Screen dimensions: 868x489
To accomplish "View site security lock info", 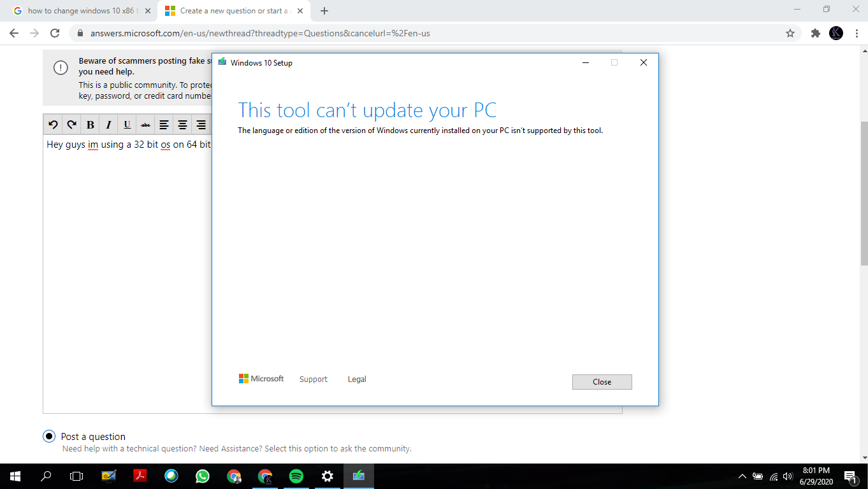I will pos(80,33).
